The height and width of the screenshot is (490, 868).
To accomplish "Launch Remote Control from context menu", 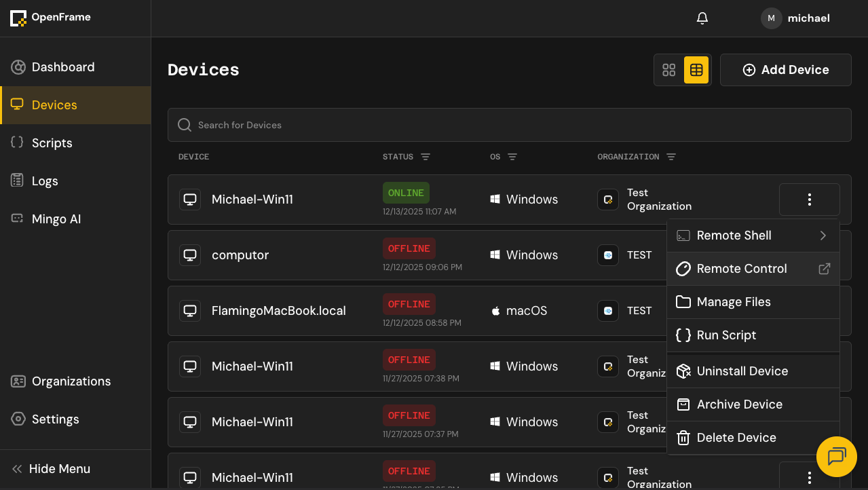I will (x=753, y=269).
